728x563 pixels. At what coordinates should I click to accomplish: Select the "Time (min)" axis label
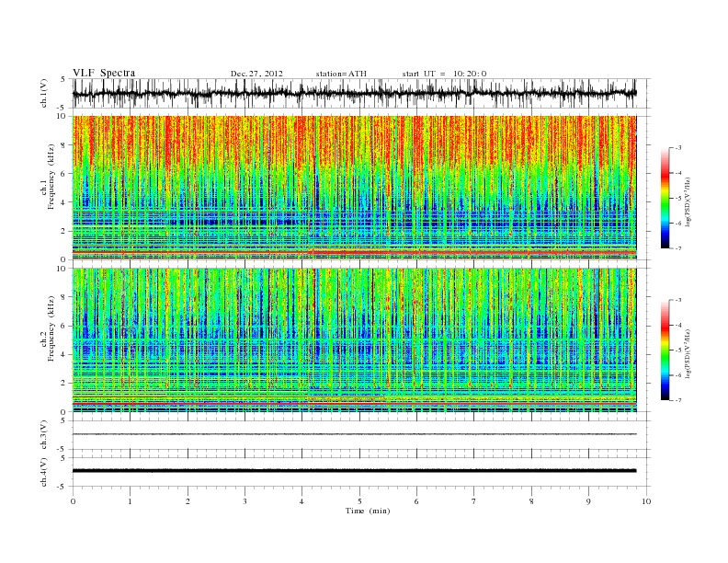pyautogui.click(x=368, y=511)
